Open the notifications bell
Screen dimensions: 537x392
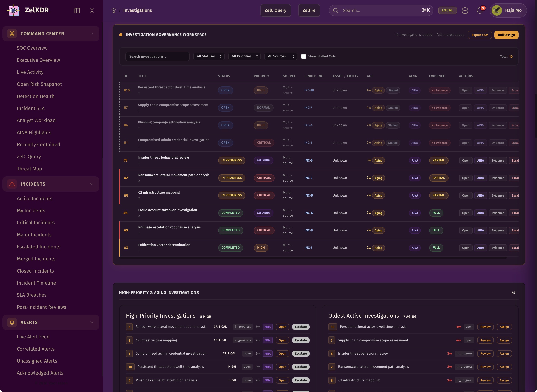[480, 10]
